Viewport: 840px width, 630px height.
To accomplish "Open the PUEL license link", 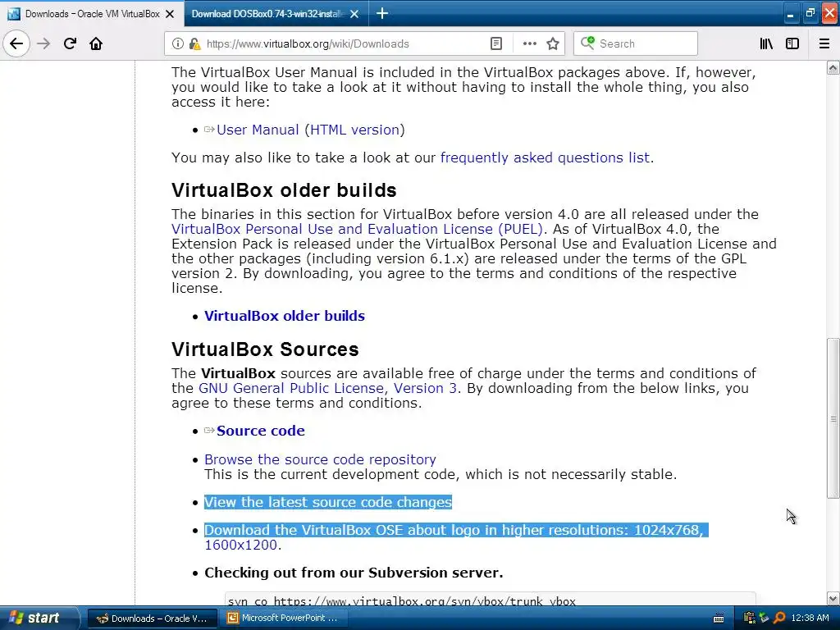I will coord(358,229).
